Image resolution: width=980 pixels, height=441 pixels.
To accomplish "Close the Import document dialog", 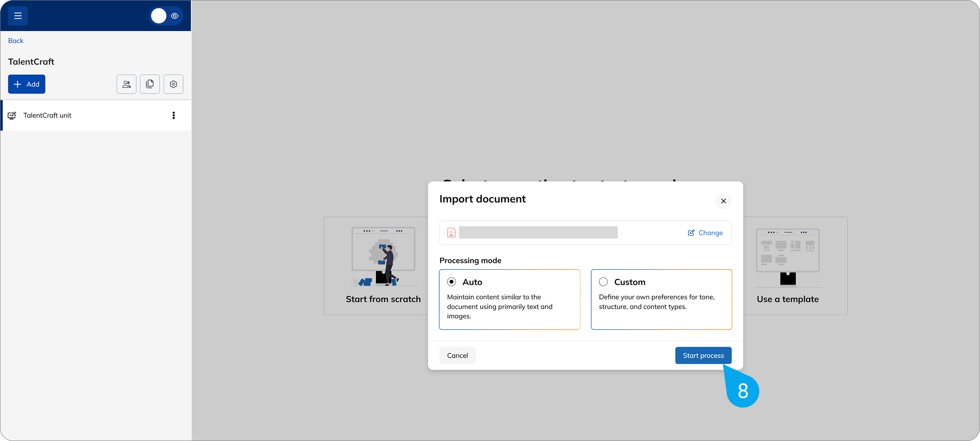I will 723,201.
